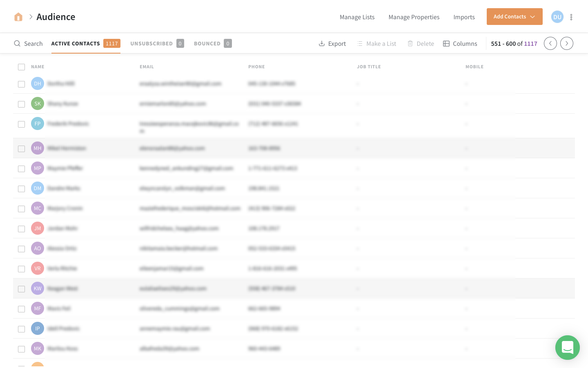Click the Add Contacts button

510,17
